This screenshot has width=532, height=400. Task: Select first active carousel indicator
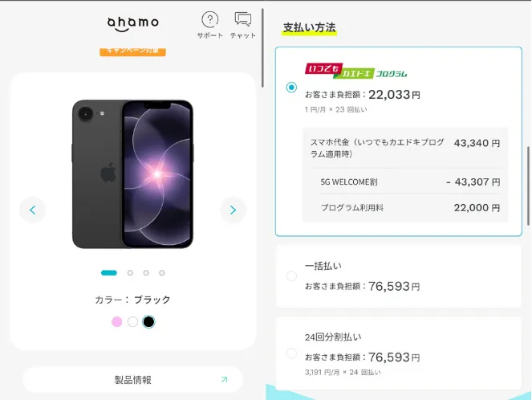109,272
